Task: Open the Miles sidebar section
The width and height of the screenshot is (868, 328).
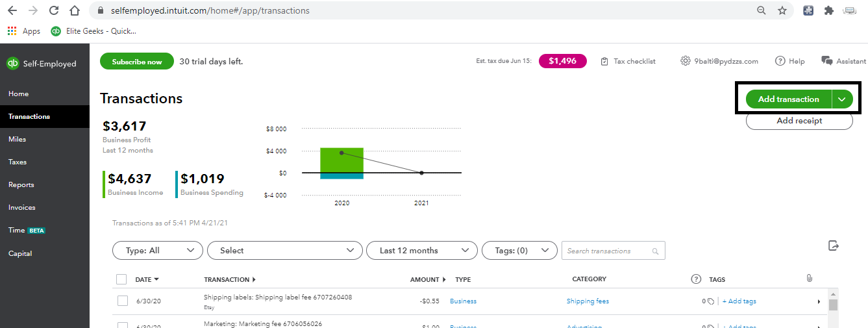Action: [x=18, y=139]
